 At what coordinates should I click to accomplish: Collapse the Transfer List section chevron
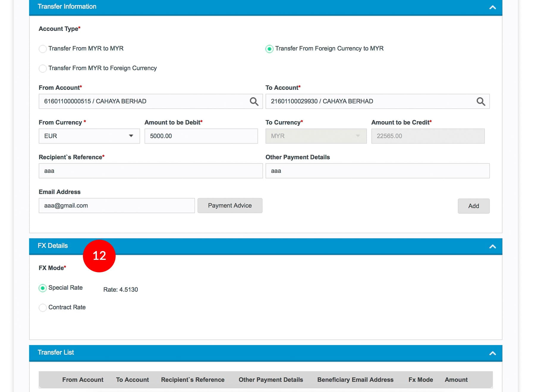492,353
